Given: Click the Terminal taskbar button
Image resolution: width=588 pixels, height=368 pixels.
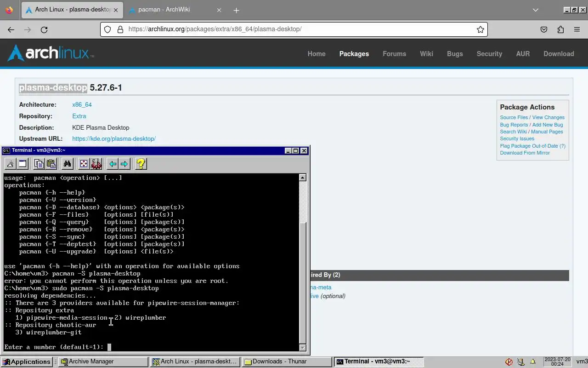Looking at the screenshot, I should (x=379, y=362).
